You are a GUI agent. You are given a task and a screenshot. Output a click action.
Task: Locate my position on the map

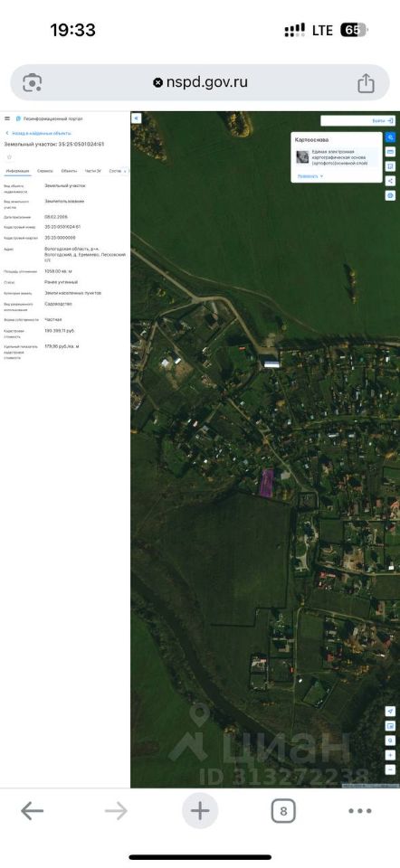(x=391, y=712)
